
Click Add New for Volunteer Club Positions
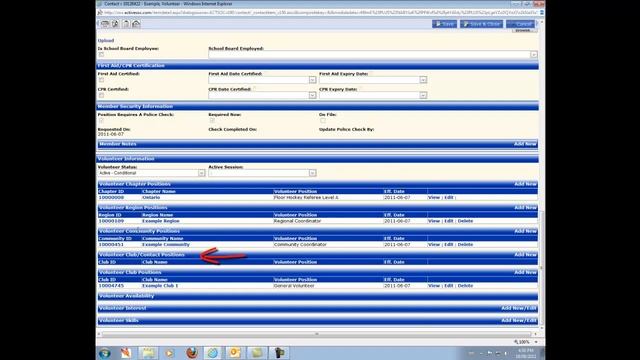coord(525,272)
